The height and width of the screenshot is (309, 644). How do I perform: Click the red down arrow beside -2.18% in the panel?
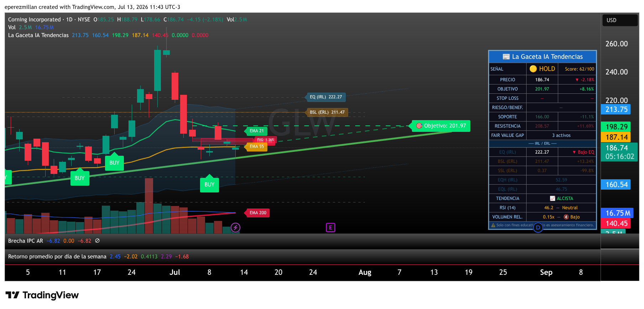[577, 80]
